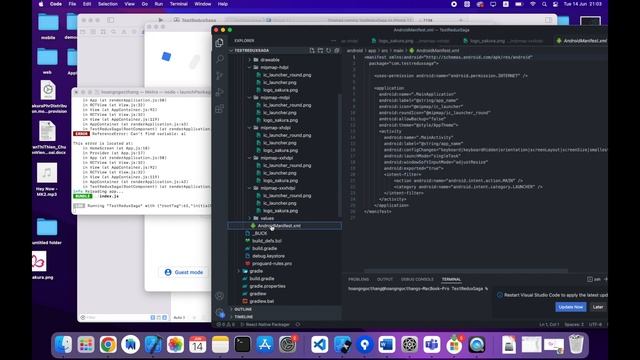The image size is (640, 360).
Task: Click the New File icon in Explorer
Action: click(x=312, y=51)
